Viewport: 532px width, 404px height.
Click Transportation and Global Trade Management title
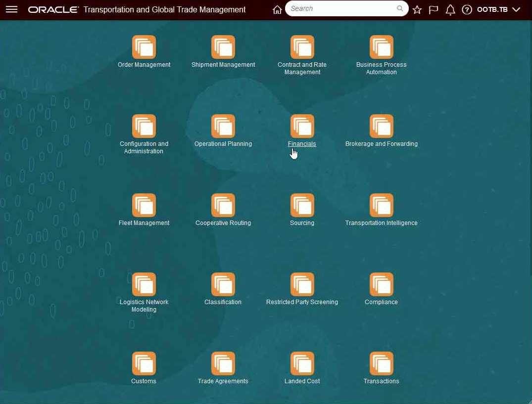[165, 9]
